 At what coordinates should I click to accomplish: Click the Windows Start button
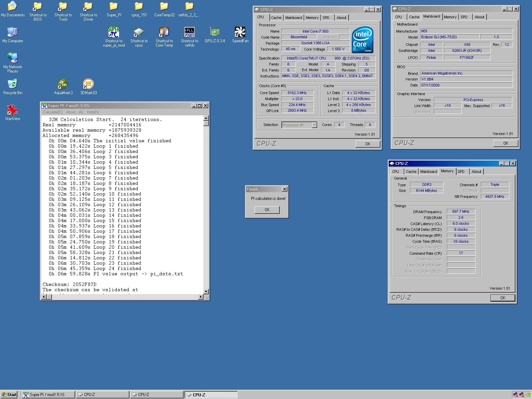point(9,395)
